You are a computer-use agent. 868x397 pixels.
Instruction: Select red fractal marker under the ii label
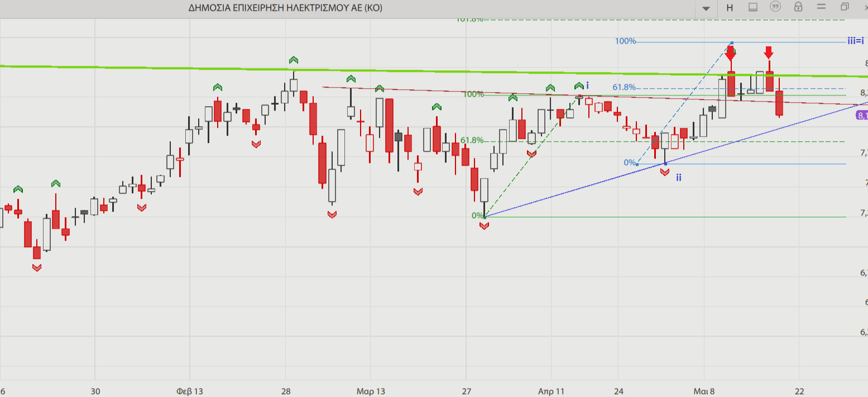click(x=665, y=172)
